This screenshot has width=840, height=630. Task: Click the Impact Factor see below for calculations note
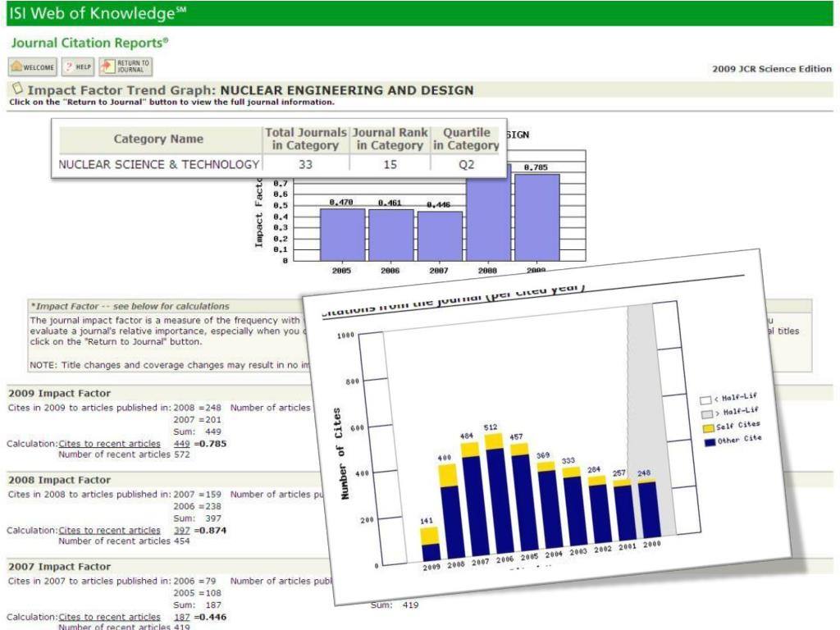pyautogui.click(x=130, y=307)
